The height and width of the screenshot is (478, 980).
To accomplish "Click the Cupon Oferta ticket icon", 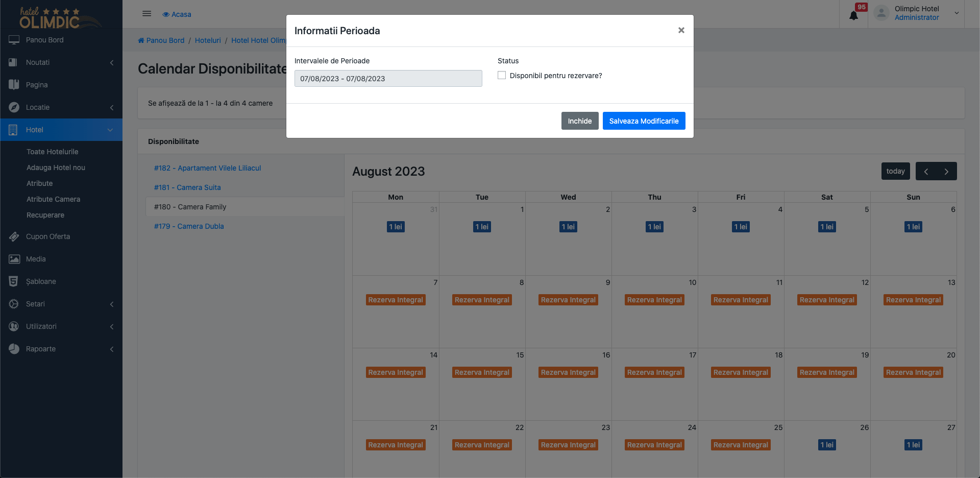I will click(x=14, y=236).
